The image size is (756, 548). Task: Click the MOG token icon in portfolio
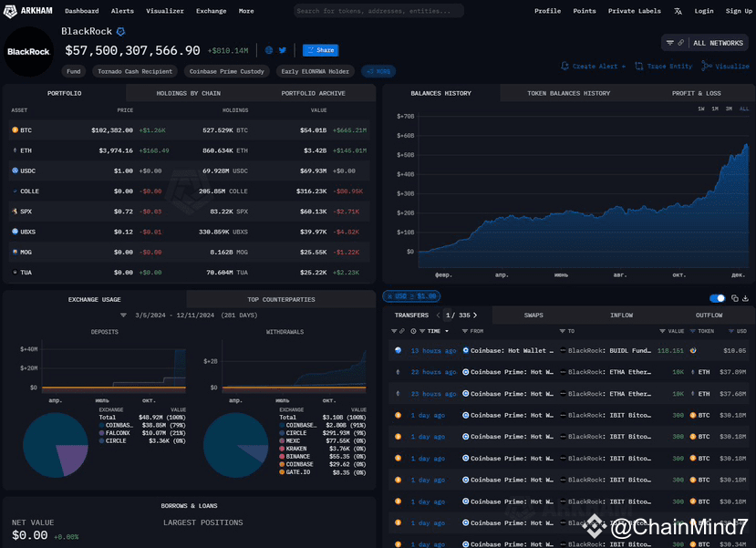coord(15,252)
